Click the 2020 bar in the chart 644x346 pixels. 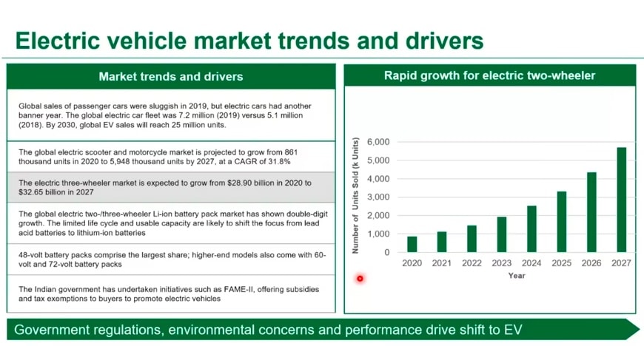point(412,245)
